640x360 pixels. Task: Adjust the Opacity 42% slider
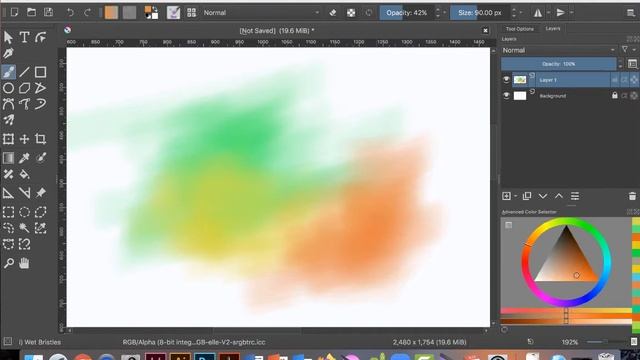[407, 13]
